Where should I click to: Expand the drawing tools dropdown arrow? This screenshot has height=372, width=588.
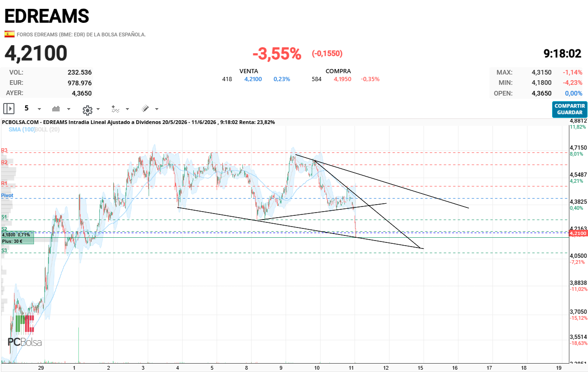pyautogui.click(x=157, y=109)
